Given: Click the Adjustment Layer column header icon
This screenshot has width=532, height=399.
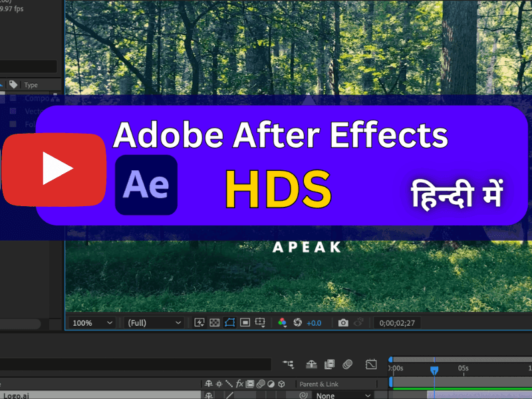Looking at the screenshot, I should click(x=271, y=384).
